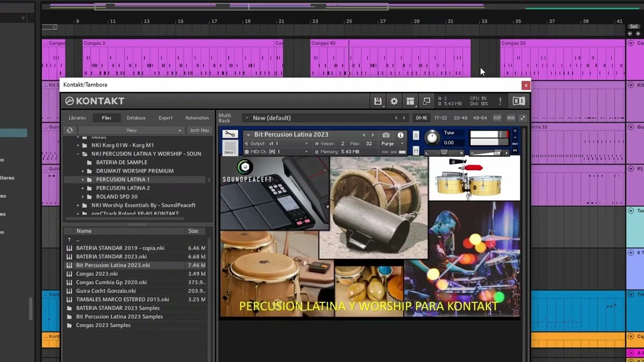
Task: Toggle the AUX sends in rack header
Action: click(511, 118)
